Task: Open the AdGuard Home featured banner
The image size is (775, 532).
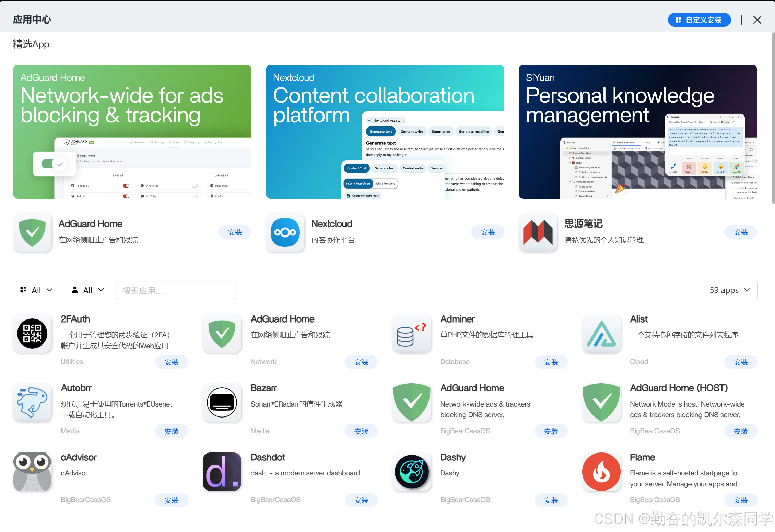Action: tap(132, 132)
